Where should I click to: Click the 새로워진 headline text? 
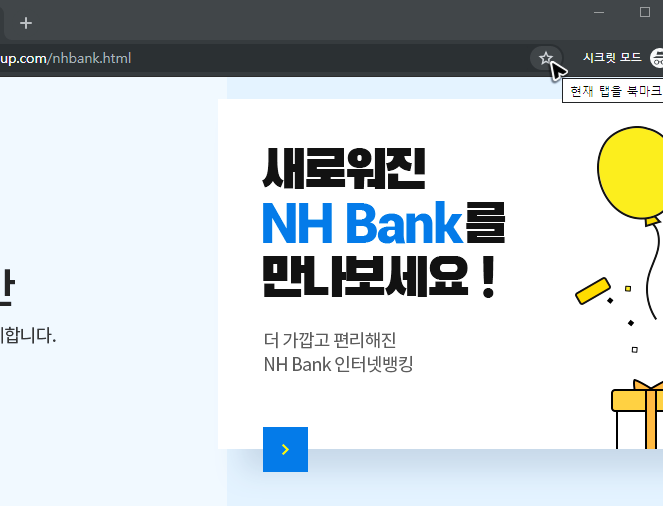tap(344, 169)
